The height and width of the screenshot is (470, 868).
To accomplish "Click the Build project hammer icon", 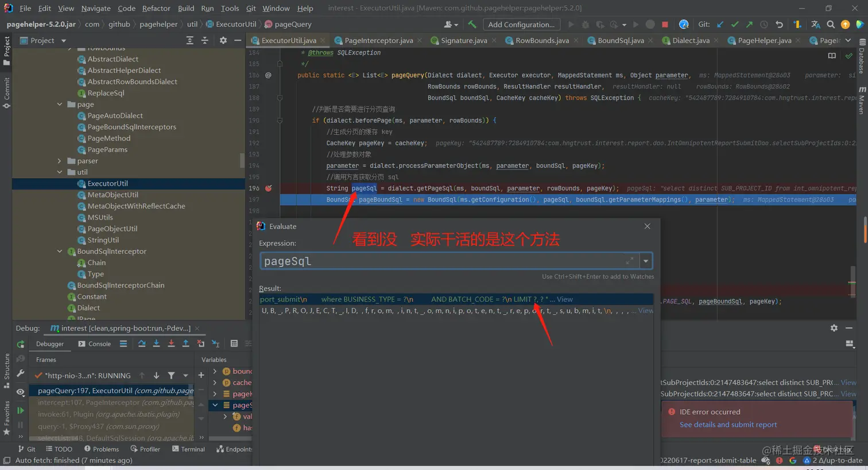I will [472, 24].
